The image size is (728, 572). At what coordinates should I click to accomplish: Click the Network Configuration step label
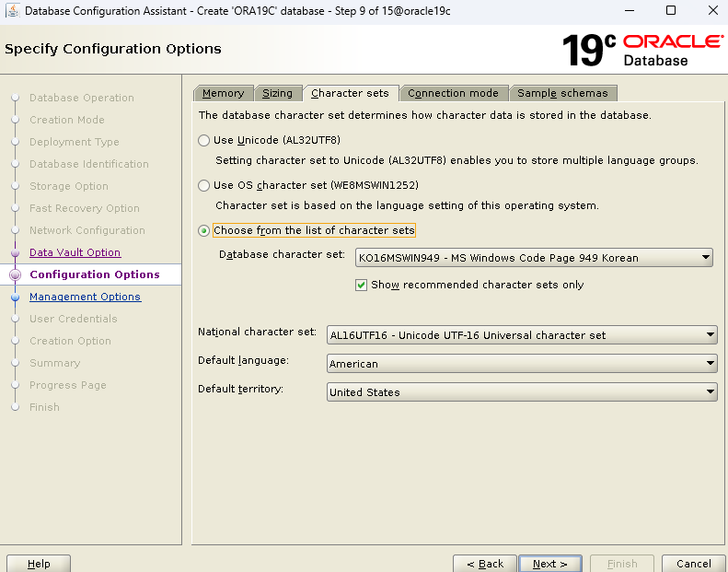pyautogui.click(x=87, y=230)
